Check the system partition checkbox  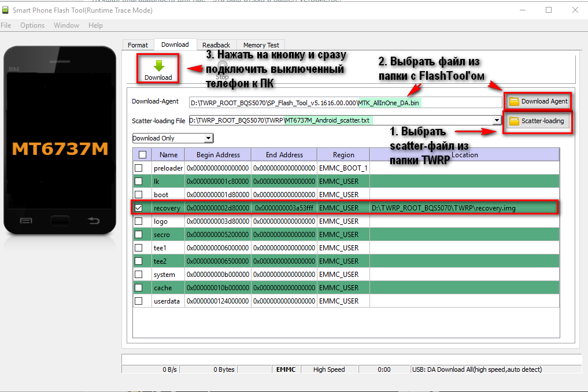pos(139,275)
